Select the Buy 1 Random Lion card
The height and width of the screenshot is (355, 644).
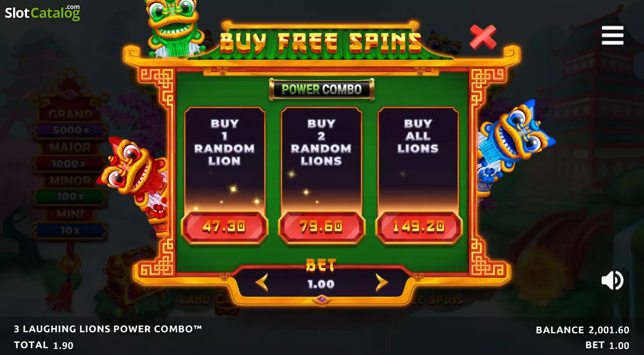(225, 159)
